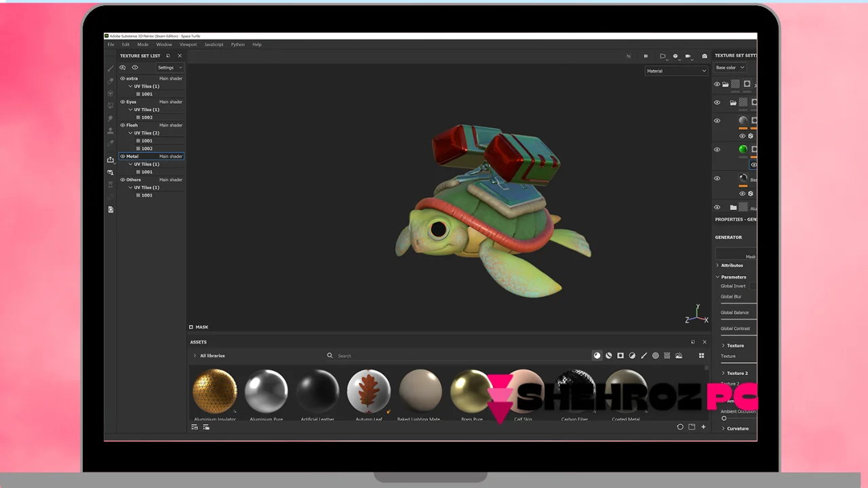868x488 pixels.
Task: Select tile 1001 under Others
Action: (x=144, y=195)
